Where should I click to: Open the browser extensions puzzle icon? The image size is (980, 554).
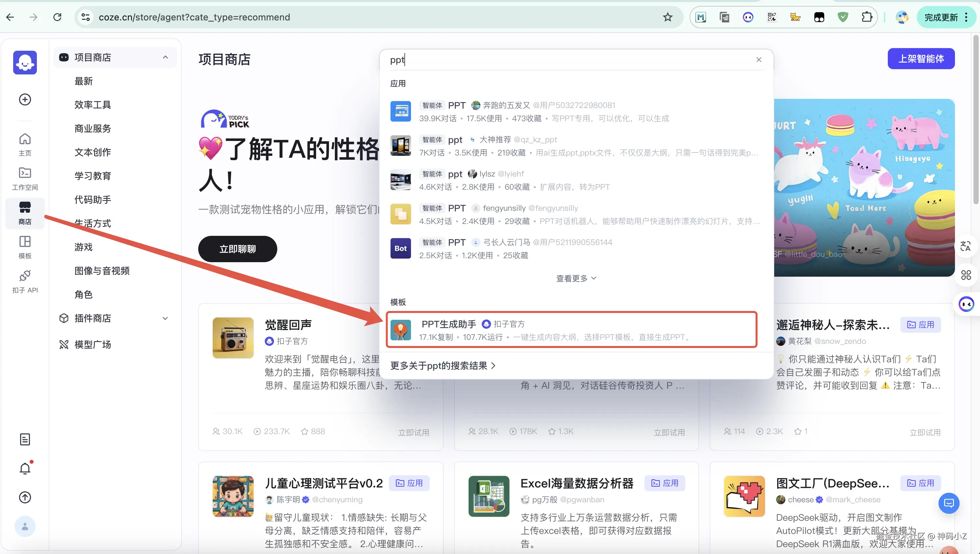coord(866,17)
